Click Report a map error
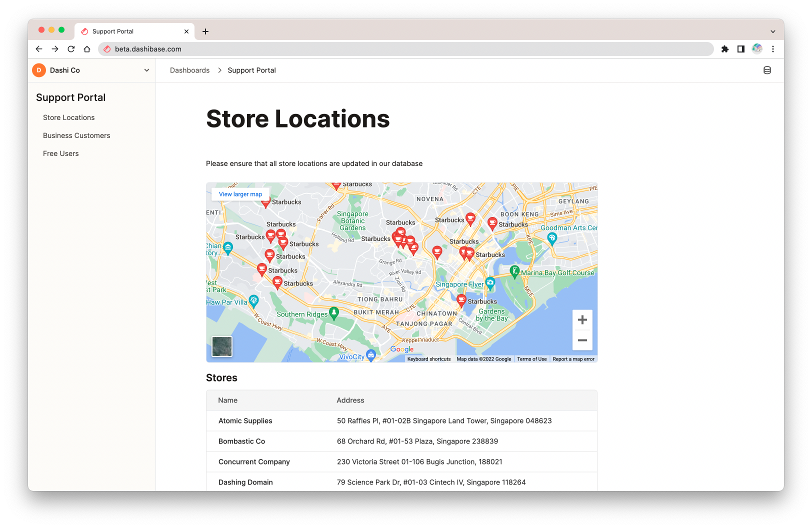This screenshot has width=812, height=528. (x=573, y=359)
